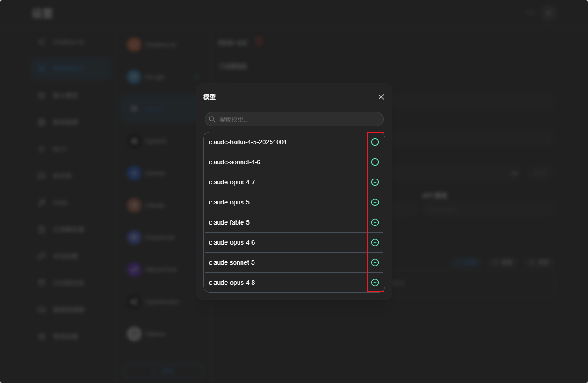Close the 模型 dialog with the X

[381, 97]
